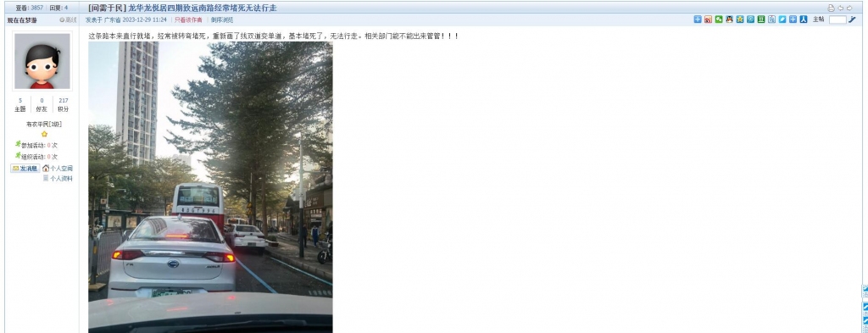The image size is (868, 333).
Task: Share post via QQ penguin icon
Action: click(729, 19)
